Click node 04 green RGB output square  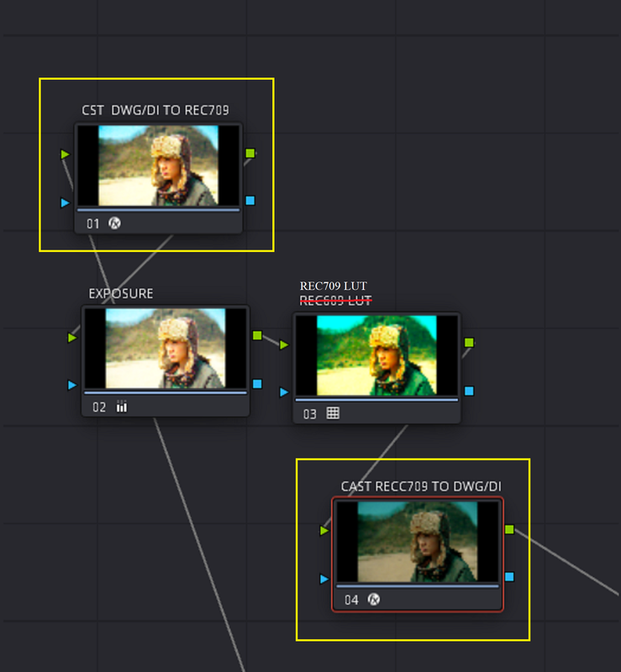coord(509,529)
